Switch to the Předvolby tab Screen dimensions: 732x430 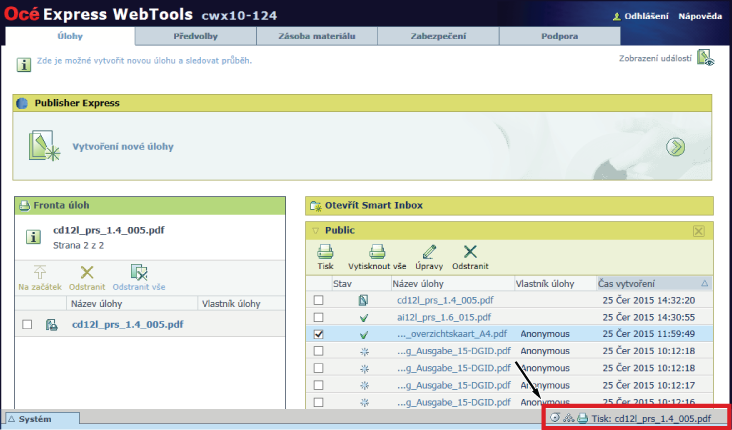pyautogui.click(x=196, y=36)
